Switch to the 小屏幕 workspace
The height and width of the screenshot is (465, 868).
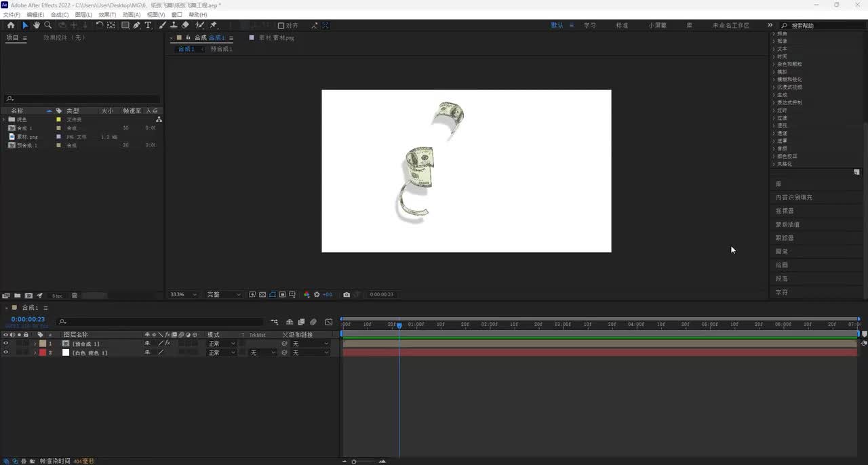point(657,25)
